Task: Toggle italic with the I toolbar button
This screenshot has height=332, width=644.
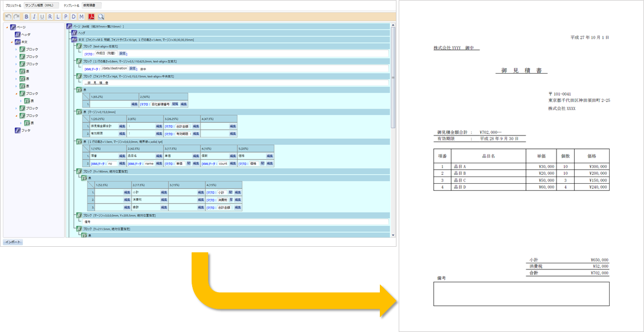Action: [x=34, y=17]
